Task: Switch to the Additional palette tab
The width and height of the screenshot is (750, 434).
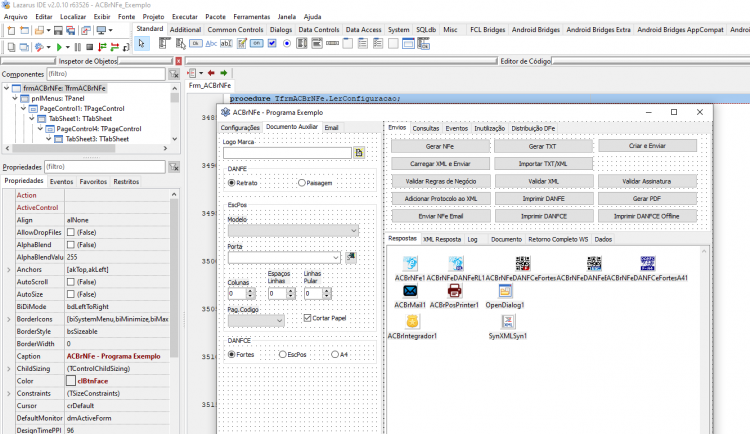Action: 186,29
